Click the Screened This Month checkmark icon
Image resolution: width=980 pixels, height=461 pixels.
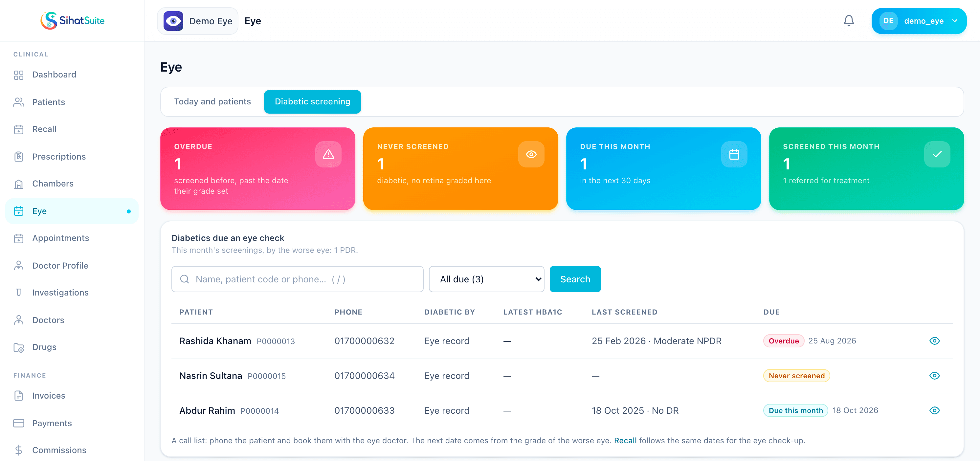pyautogui.click(x=937, y=154)
